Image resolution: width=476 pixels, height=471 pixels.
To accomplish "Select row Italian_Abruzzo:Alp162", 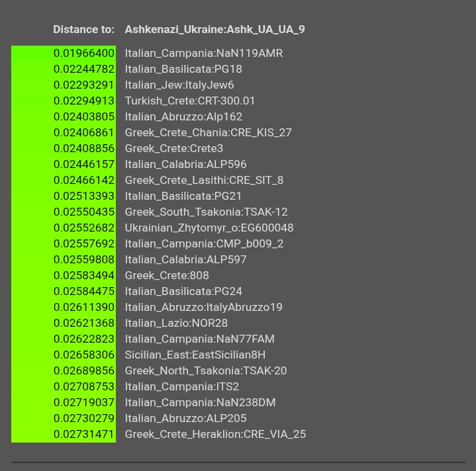I will pos(183,117).
